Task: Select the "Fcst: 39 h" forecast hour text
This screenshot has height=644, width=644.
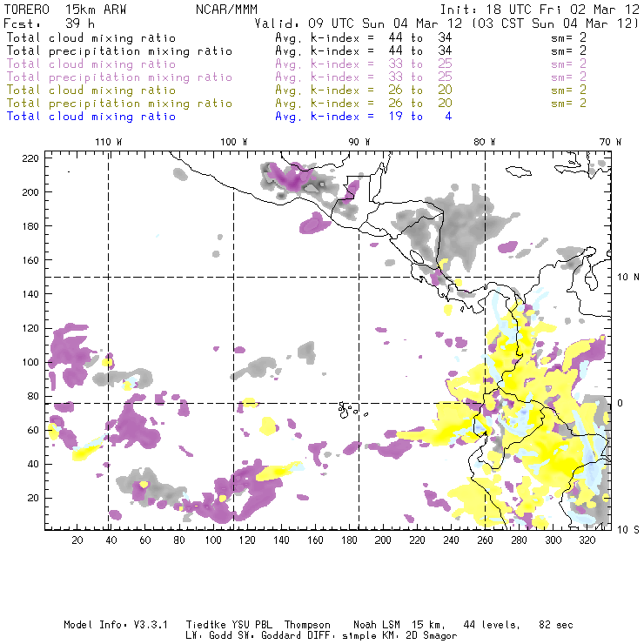Action: 49,23
